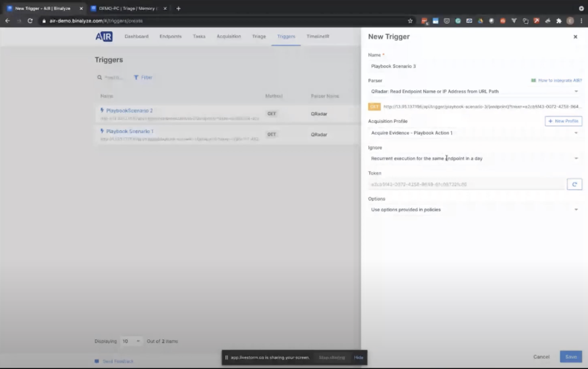
Task: Click the Grammarly extension icon
Action: (458, 21)
